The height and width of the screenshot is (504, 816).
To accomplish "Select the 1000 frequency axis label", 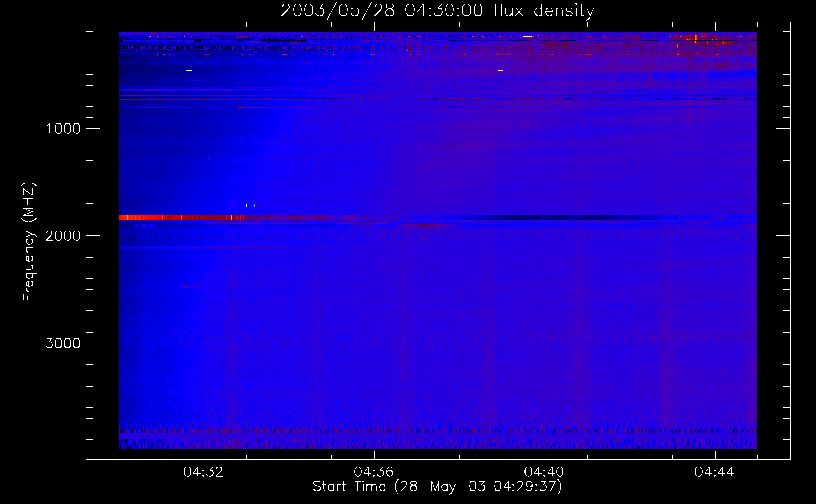I will tap(63, 129).
